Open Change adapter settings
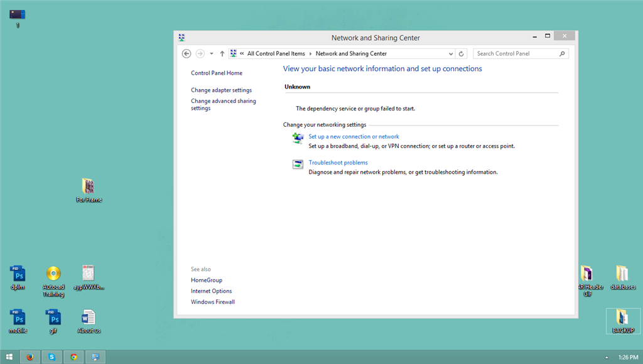The image size is (643, 364). [x=222, y=90]
